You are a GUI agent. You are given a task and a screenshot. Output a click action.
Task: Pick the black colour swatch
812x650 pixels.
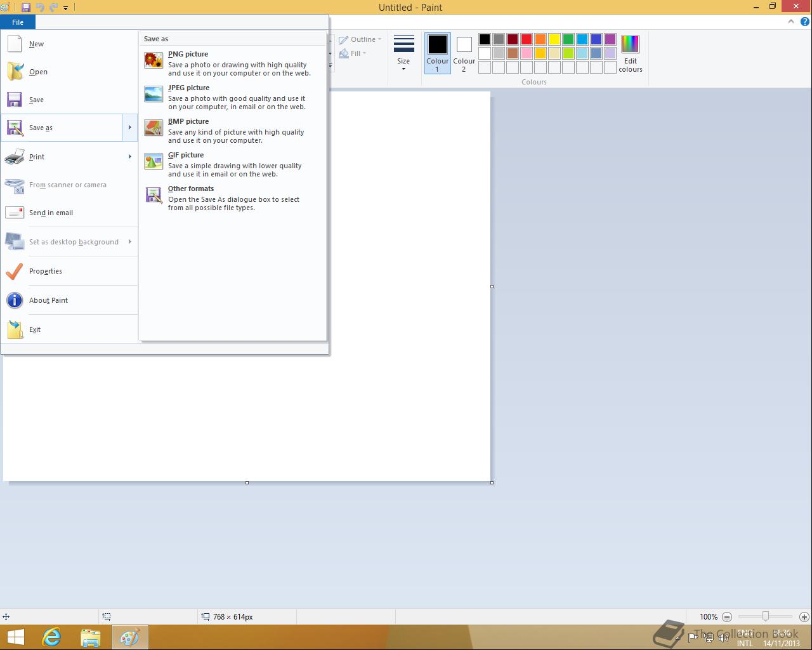(485, 39)
